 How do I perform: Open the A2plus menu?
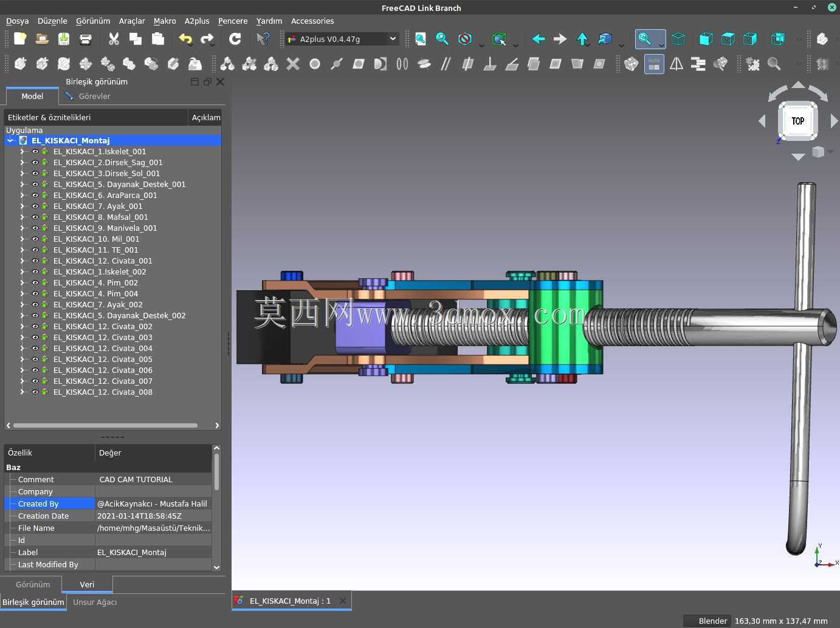(197, 21)
